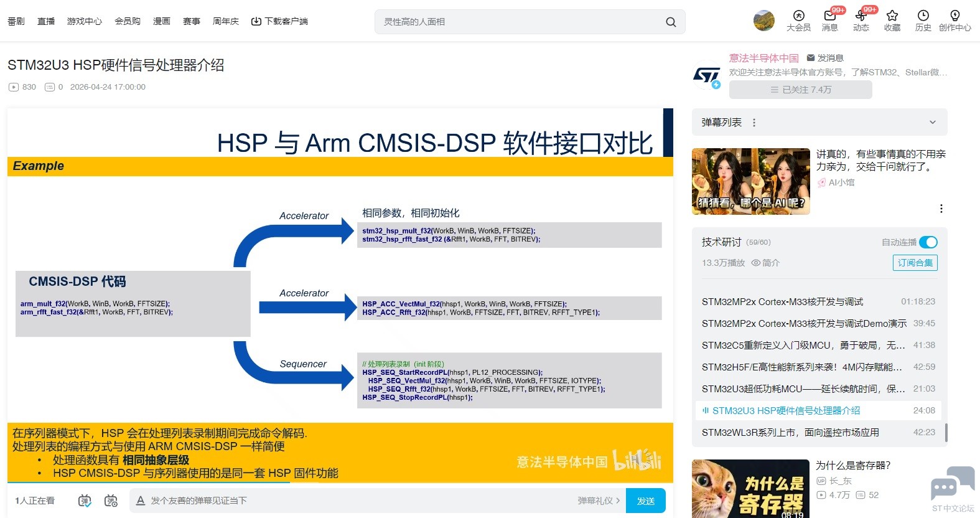Open 历史 history clock icon
Image resolution: width=980 pixels, height=518 pixels.
pyautogui.click(x=923, y=21)
